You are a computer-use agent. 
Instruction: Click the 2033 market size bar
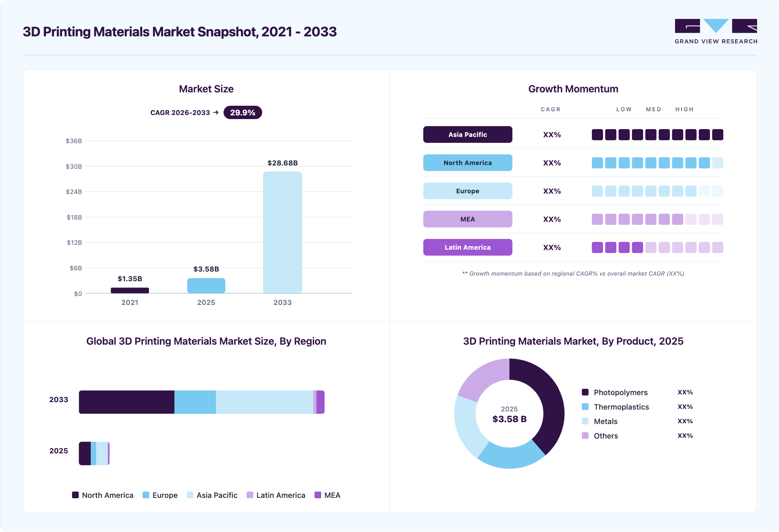click(283, 233)
